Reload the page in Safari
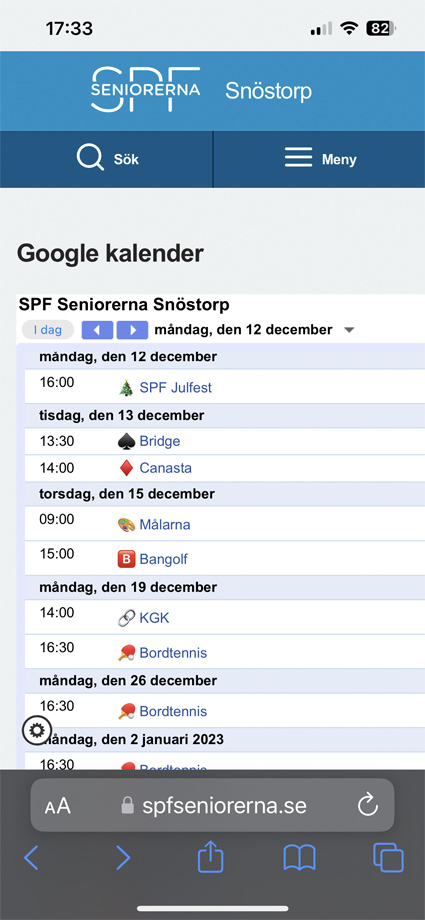This screenshot has height=920, width=425. (x=368, y=805)
